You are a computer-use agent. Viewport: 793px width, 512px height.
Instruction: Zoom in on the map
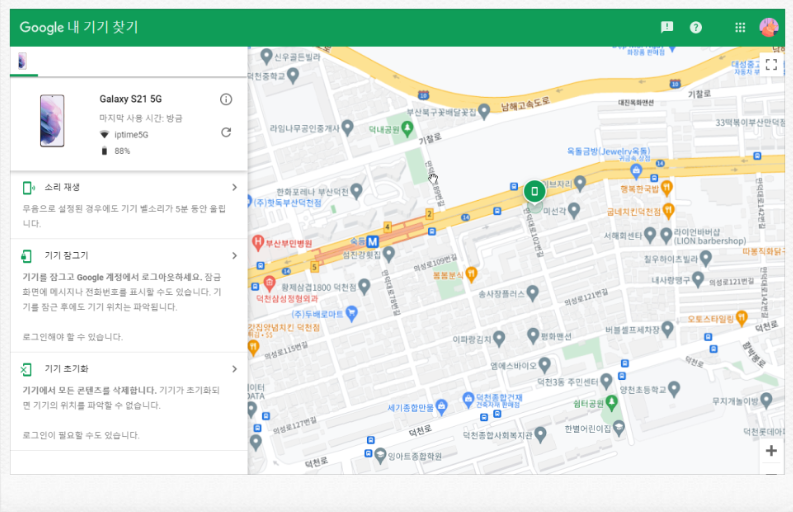click(x=771, y=451)
